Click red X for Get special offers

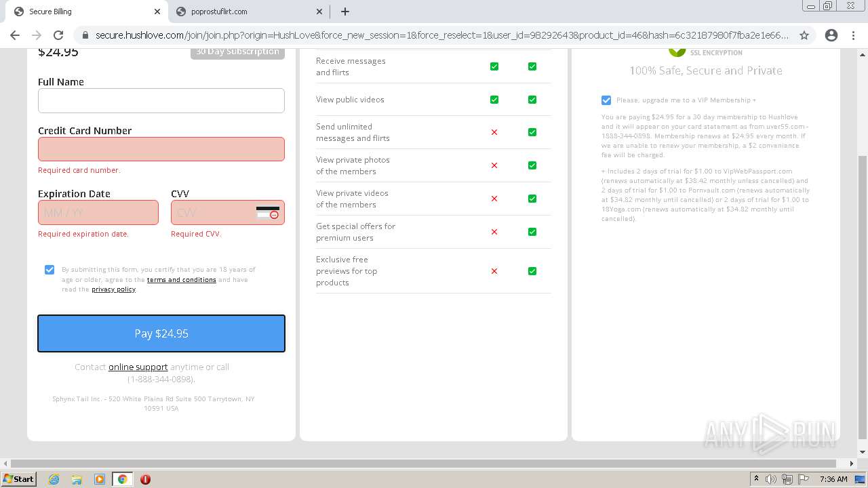pyautogui.click(x=494, y=232)
